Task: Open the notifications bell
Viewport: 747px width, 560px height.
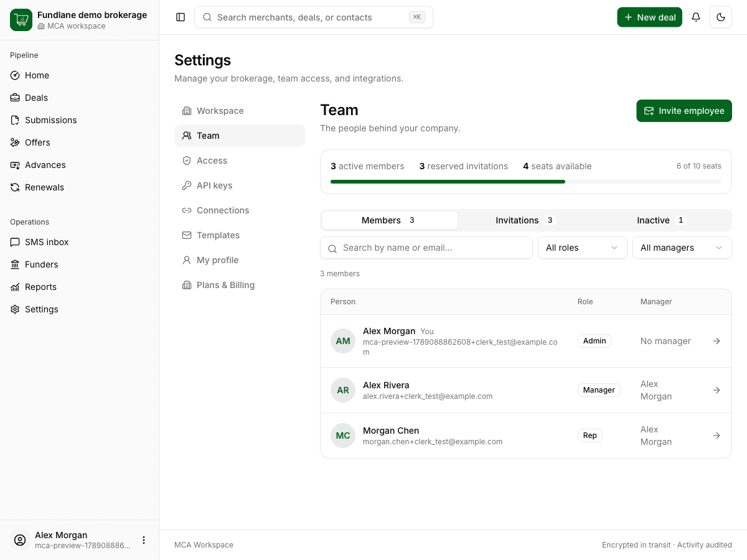Action: 696,17
